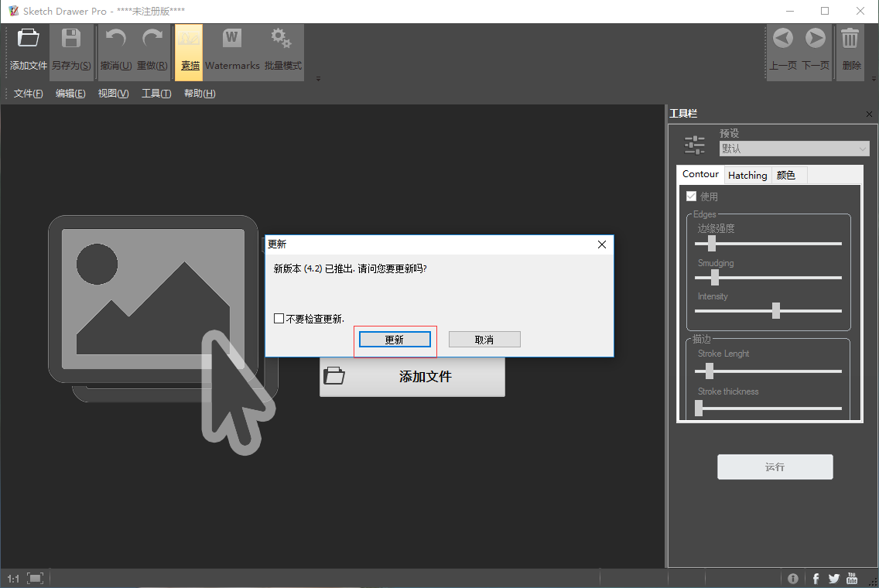The height and width of the screenshot is (588, 879).
Task: Open batch mode with the gears icon
Action: point(282,39)
